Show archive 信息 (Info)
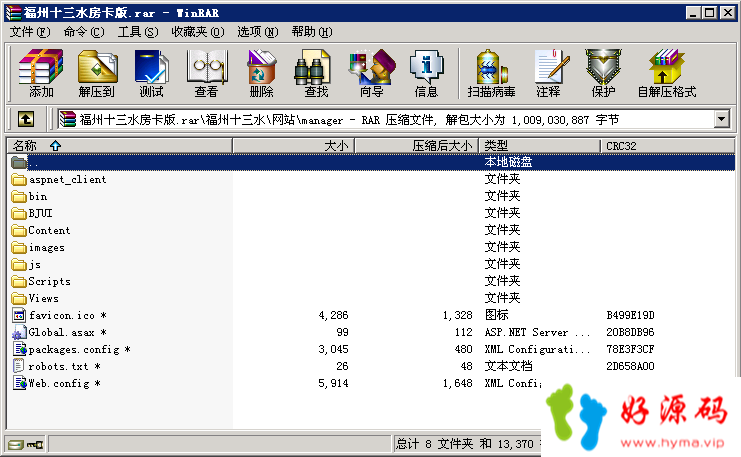Image resolution: width=741 pixels, height=457 pixels. coord(426,73)
